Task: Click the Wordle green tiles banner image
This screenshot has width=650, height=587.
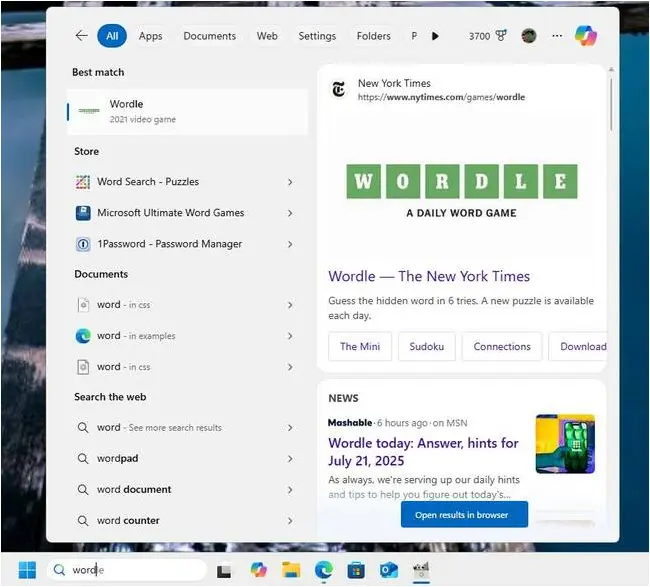Action: click(x=461, y=182)
